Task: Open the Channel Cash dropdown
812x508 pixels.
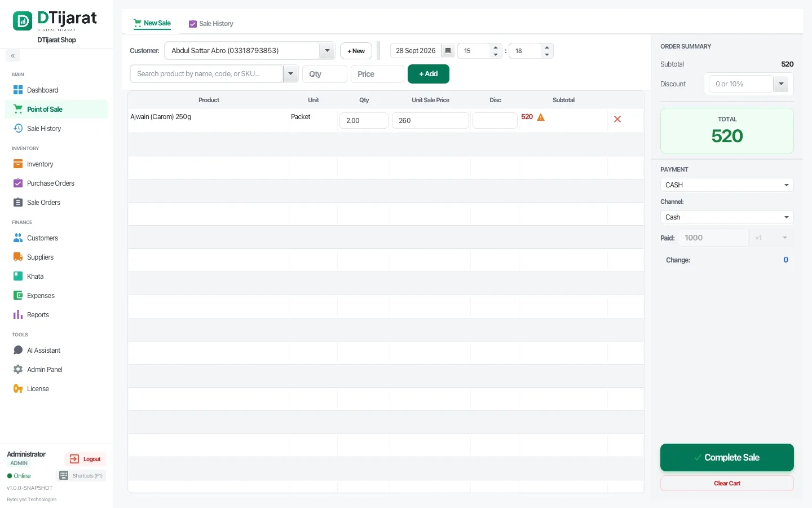Action: coord(727,217)
